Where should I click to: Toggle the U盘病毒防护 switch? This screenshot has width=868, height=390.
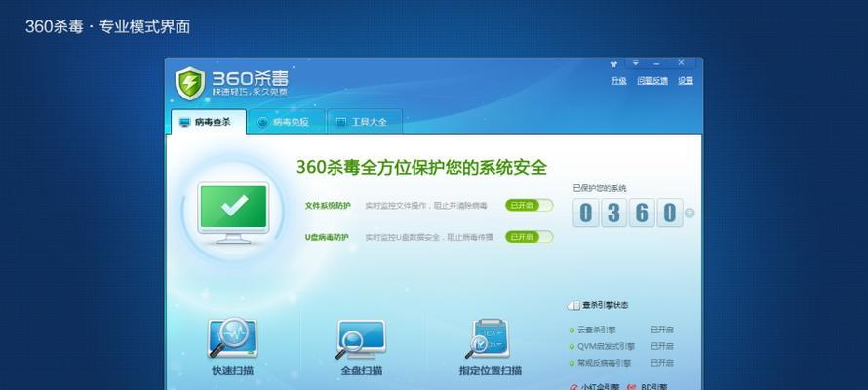(530, 237)
